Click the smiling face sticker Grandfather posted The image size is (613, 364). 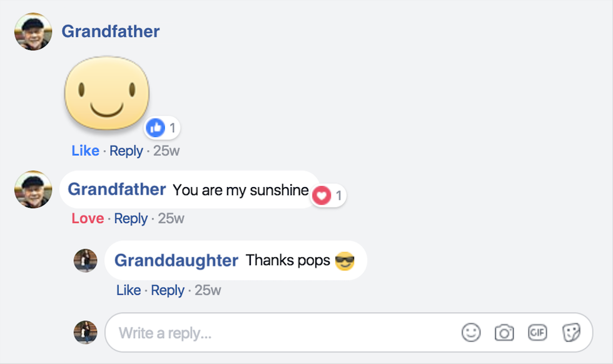click(106, 93)
